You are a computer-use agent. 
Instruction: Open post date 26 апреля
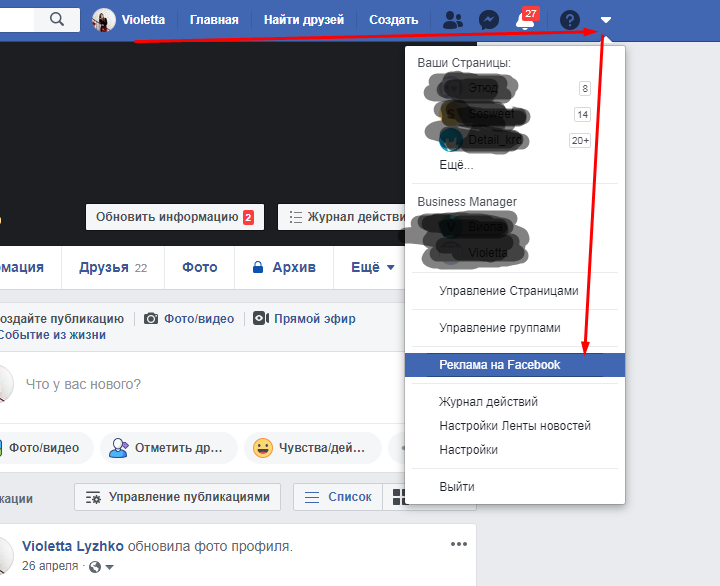coord(50,566)
